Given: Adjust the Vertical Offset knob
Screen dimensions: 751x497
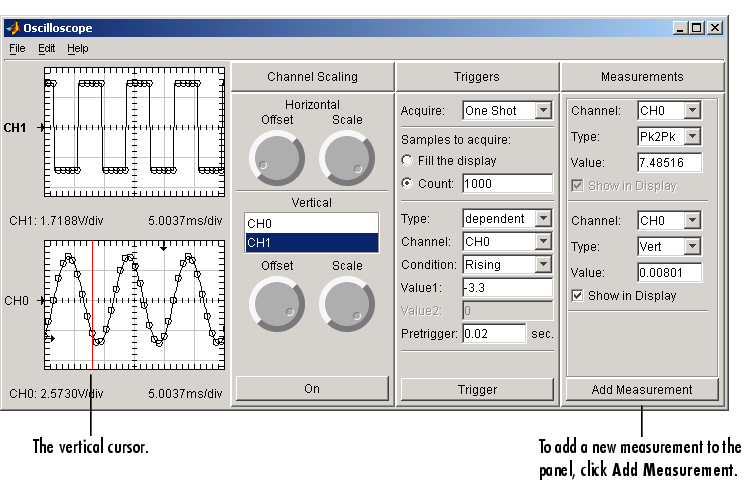Looking at the screenshot, I should 277,305.
